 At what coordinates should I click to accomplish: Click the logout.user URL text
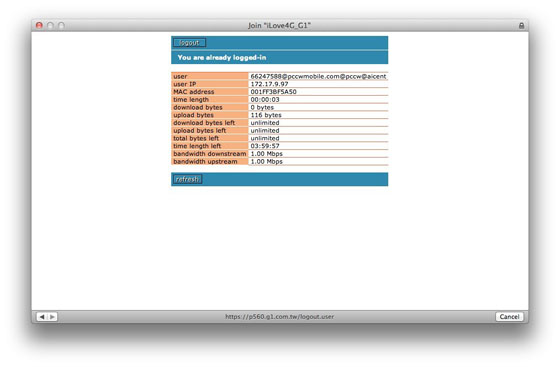coord(280,317)
